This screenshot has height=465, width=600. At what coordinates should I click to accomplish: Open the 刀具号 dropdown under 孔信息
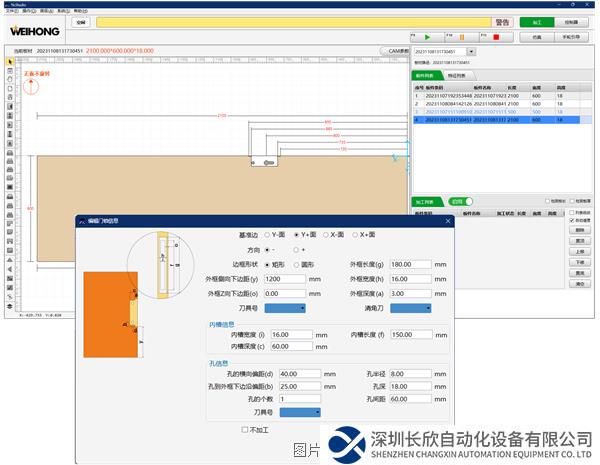(x=302, y=411)
